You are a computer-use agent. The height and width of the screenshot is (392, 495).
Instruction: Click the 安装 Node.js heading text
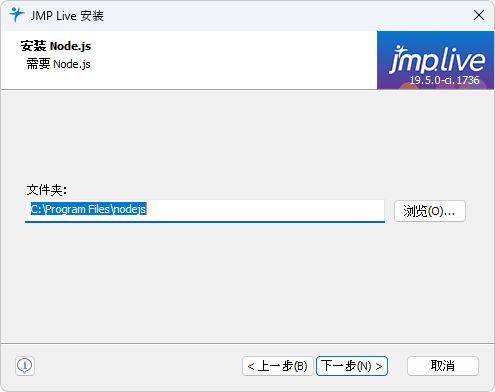(x=56, y=46)
